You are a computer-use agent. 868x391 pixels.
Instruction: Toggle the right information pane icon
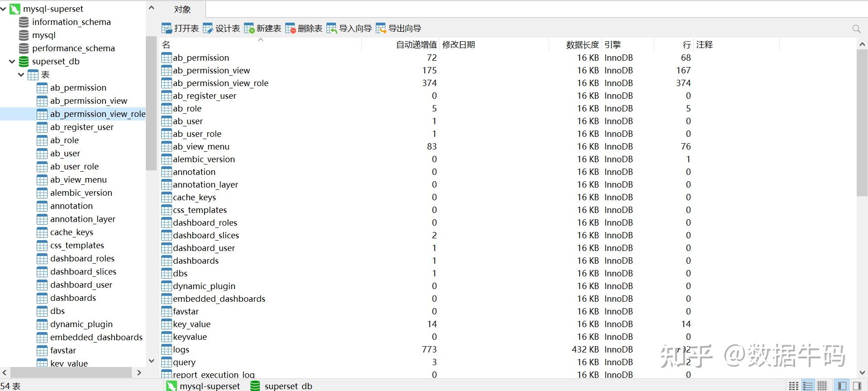click(x=857, y=386)
